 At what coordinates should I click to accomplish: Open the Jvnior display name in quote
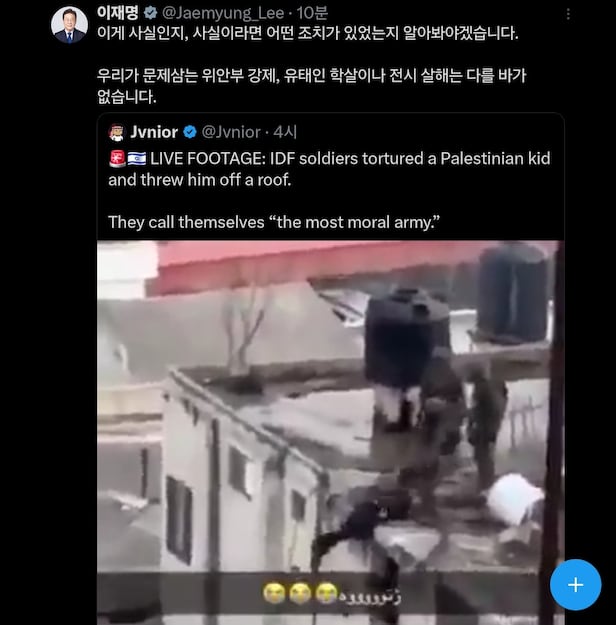click(154, 132)
